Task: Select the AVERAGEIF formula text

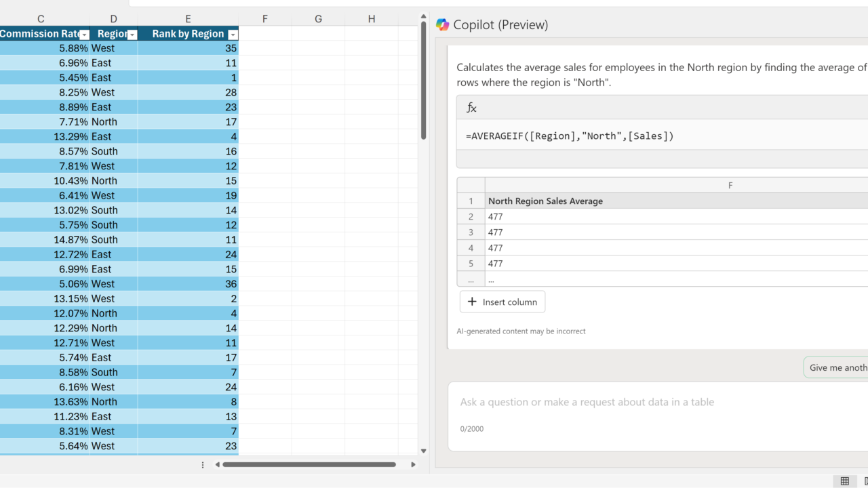Action: click(x=570, y=136)
